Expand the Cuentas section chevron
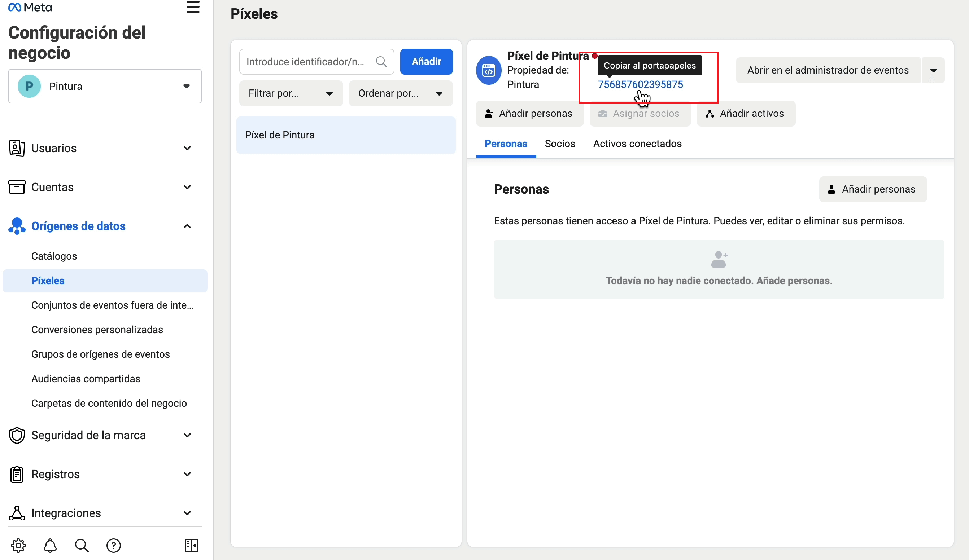The height and width of the screenshot is (560, 969). coord(187,187)
